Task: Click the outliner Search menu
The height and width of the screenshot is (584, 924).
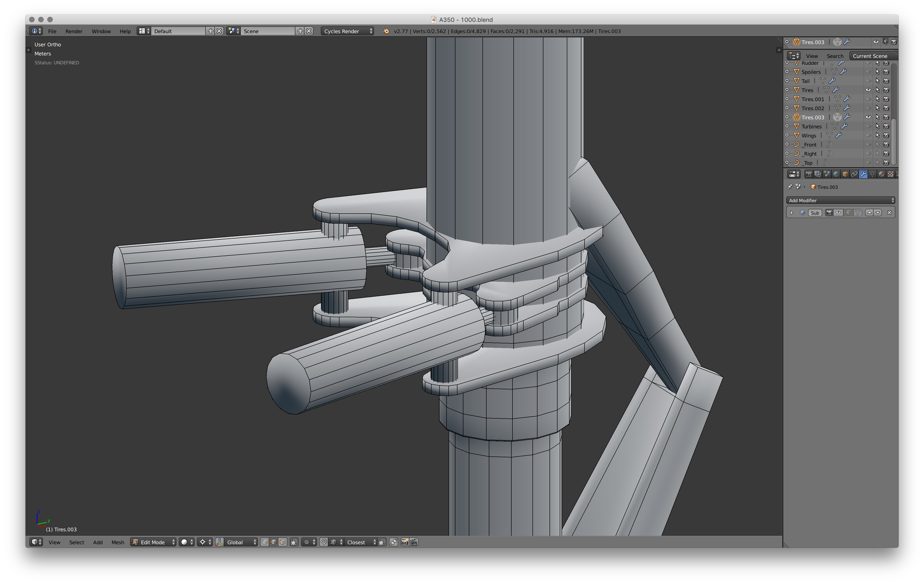Action: (835, 56)
